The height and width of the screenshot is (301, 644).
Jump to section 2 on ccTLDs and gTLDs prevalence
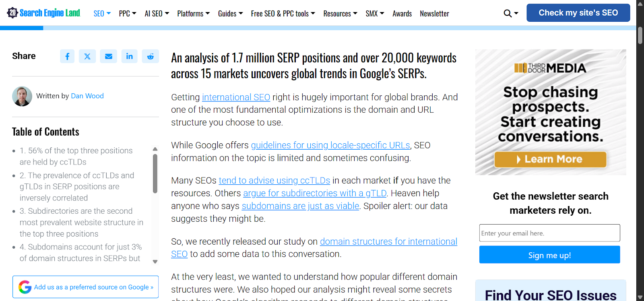tap(77, 187)
